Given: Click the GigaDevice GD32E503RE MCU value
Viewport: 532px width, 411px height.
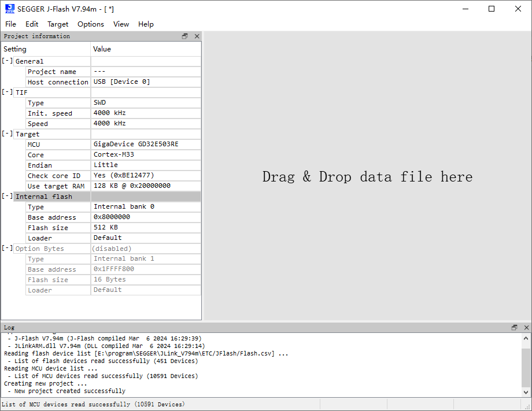Looking at the screenshot, I should [136, 144].
